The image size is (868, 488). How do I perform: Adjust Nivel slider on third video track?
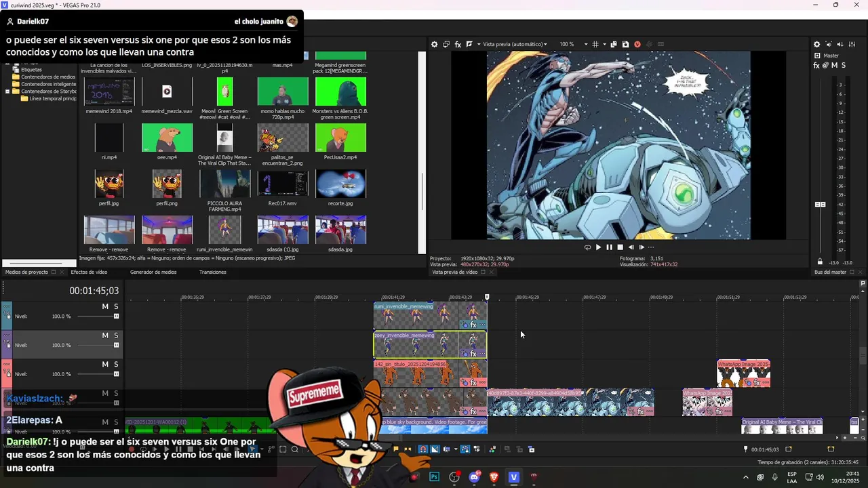click(117, 374)
